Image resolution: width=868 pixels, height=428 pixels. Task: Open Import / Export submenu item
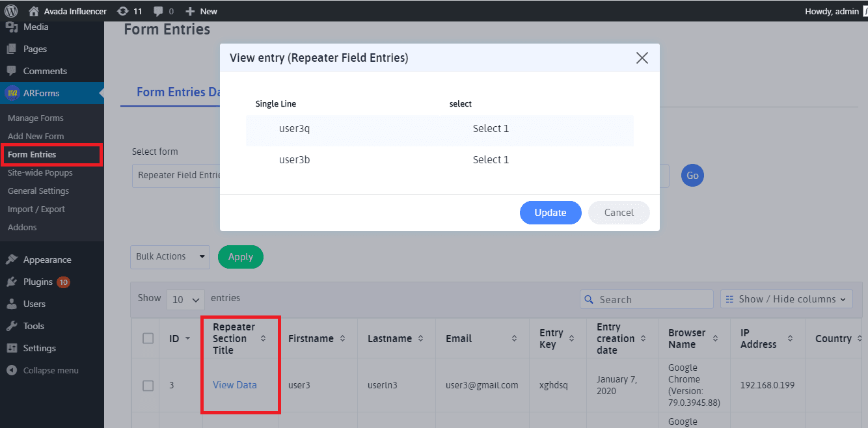(36, 209)
